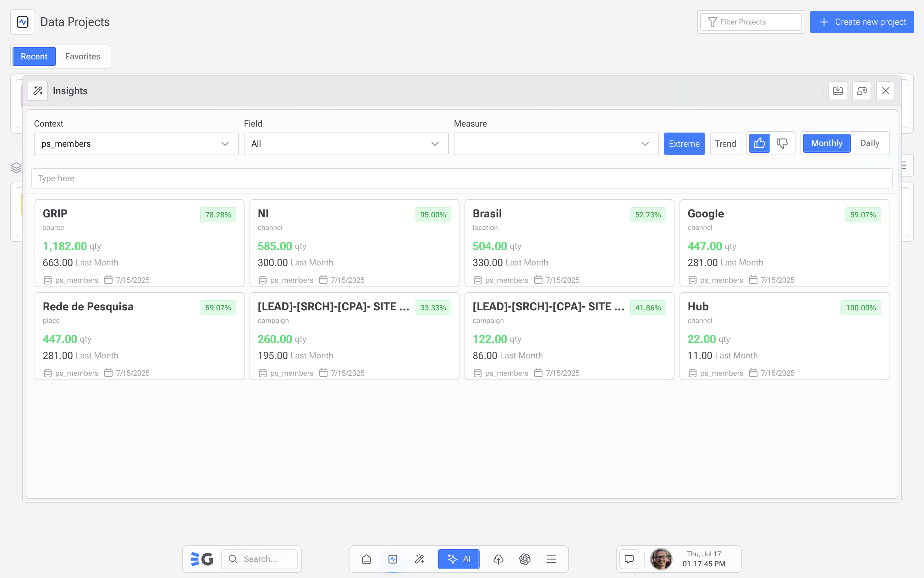Click the pop-out window icon in Insights
The height and width of the screenshot is (578, 924).
pos(861,90)
